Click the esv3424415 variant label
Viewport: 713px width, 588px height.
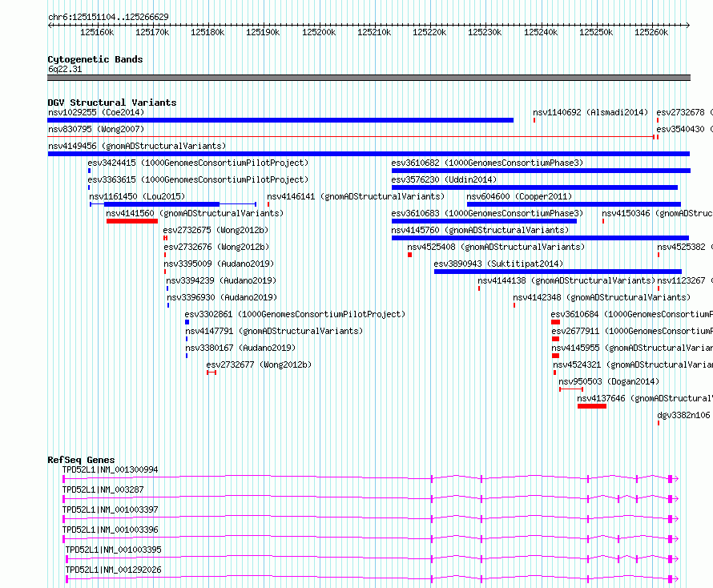(198, 163)
